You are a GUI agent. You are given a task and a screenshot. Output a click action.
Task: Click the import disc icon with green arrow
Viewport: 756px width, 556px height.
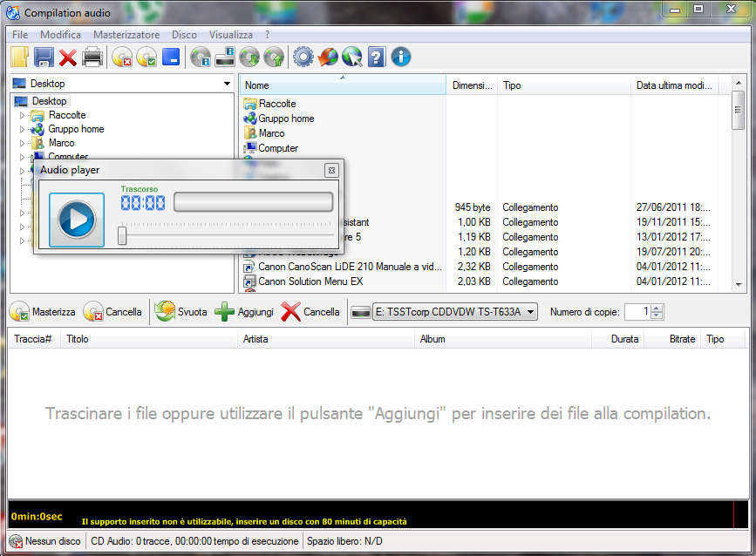[249, 57]
